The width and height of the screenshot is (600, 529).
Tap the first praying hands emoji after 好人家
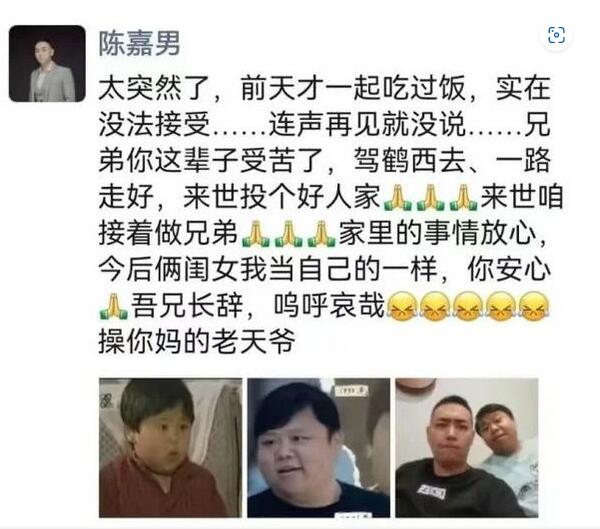398,198
